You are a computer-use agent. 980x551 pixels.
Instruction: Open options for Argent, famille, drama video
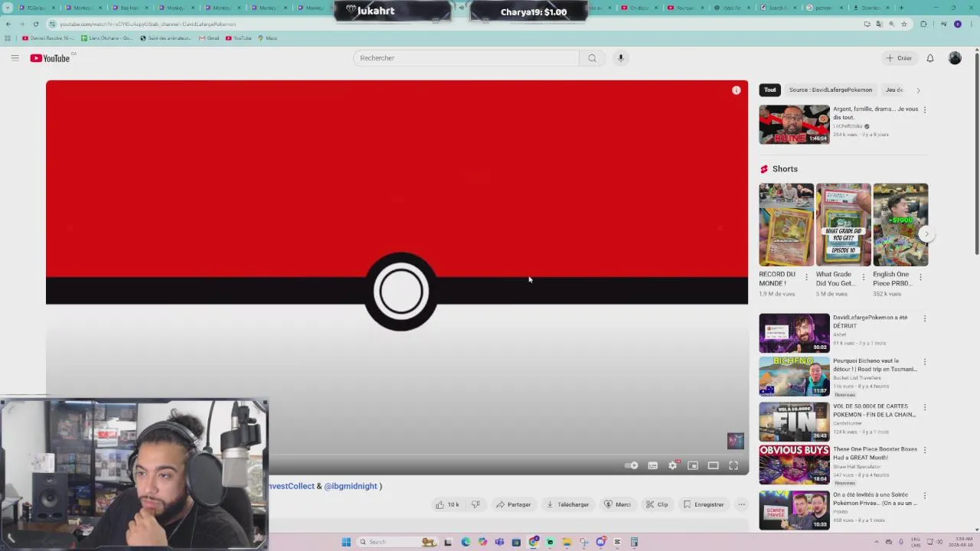pos(924,110)
